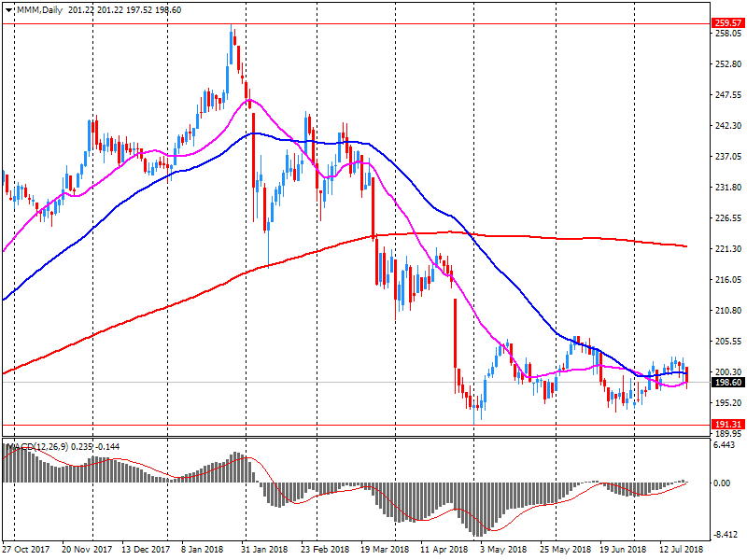Click the 231.80 price axis value

click(x=728, y=188)
